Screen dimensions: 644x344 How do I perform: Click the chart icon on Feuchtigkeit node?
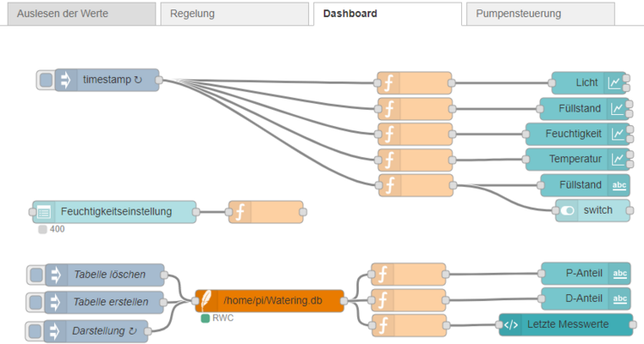tap(618, 134)
